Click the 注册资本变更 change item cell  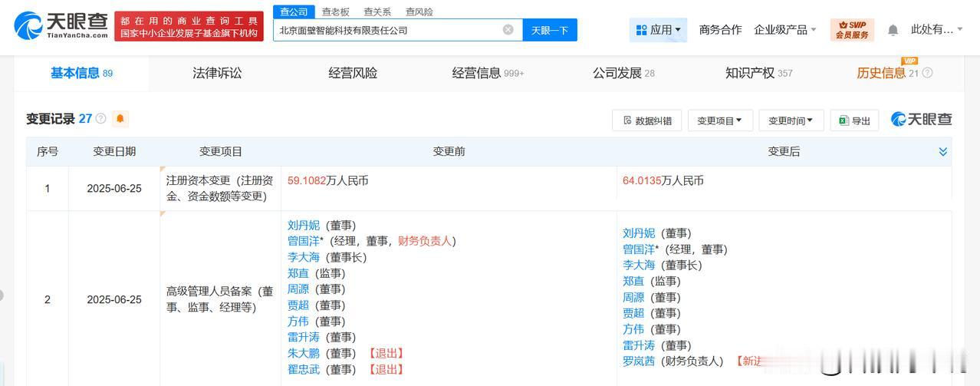[x=219, y=189]
